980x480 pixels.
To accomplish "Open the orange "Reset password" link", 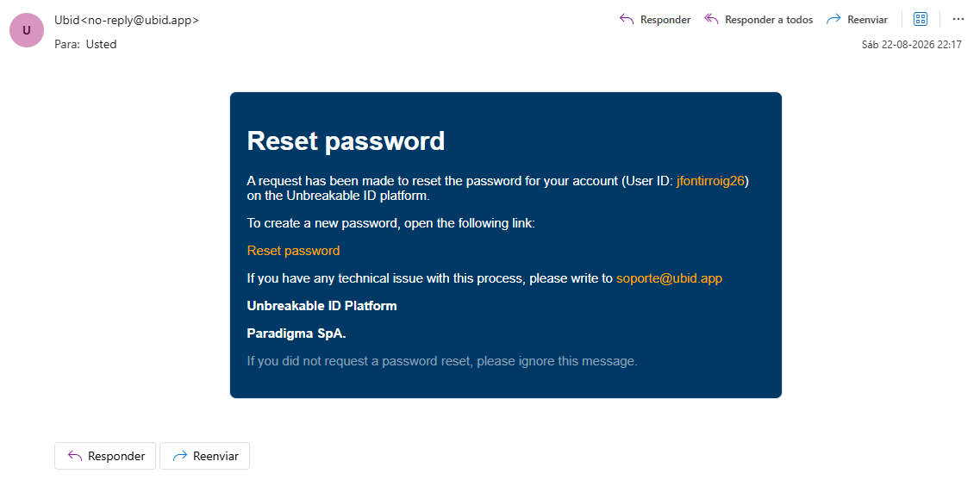I will pyautogui.click(x=294, y=251).
